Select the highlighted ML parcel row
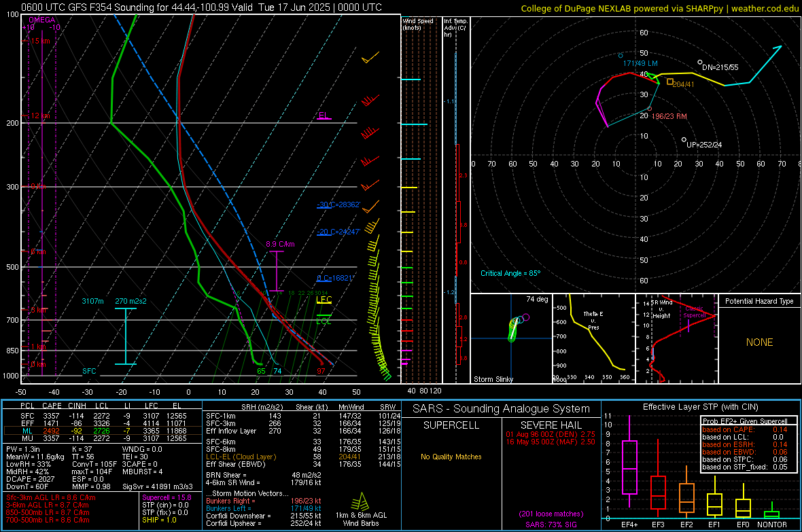Image resolution: width=802 pixels, height=532 pixels. [x=102, y=431]
